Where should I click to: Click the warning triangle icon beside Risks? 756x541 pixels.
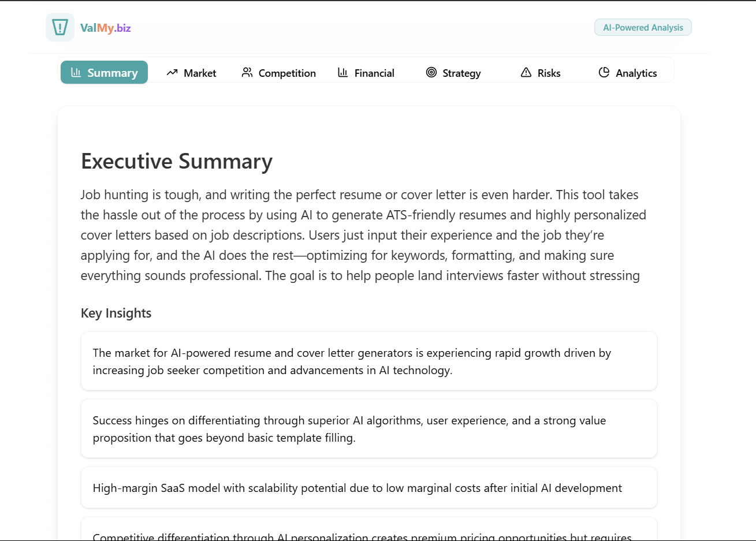(x=526, y=72)
